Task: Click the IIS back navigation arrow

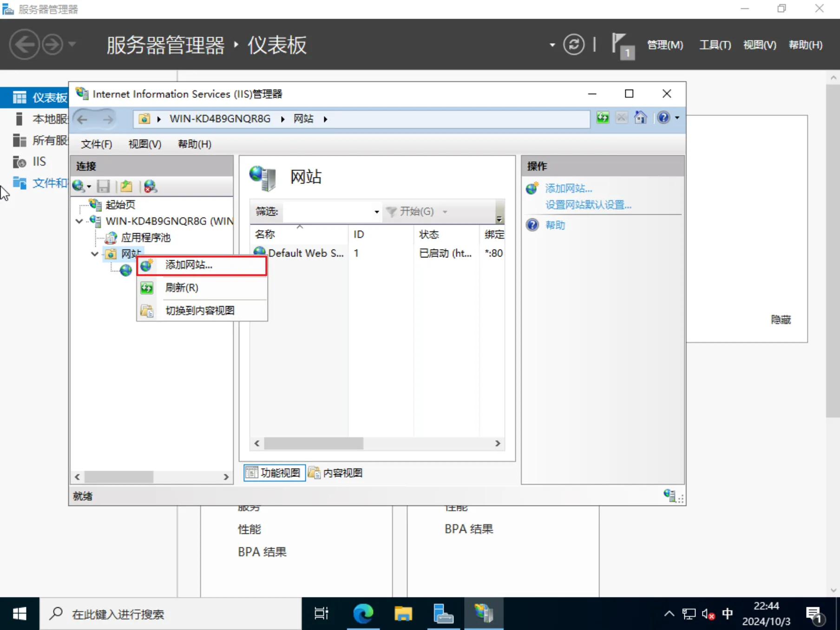Action: 83,119
